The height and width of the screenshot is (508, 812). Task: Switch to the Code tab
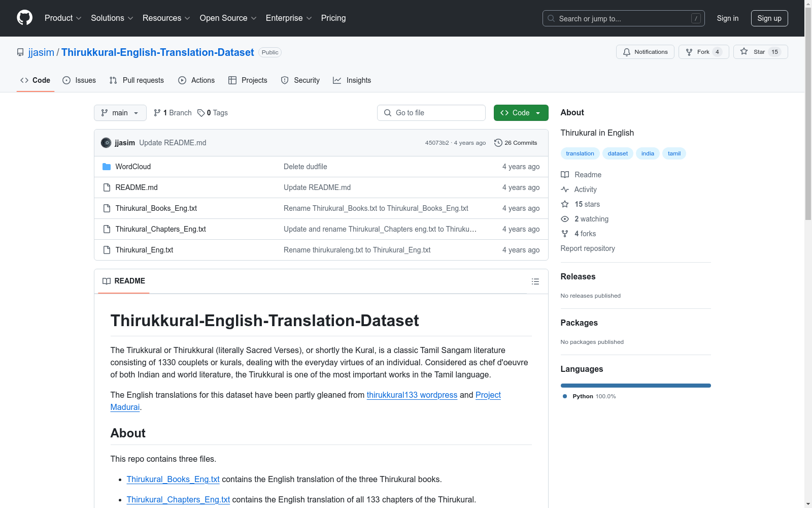[36, 80]
